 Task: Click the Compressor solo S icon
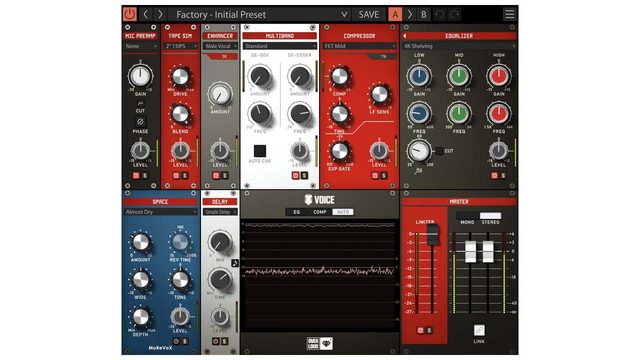[x=384, y=176]
